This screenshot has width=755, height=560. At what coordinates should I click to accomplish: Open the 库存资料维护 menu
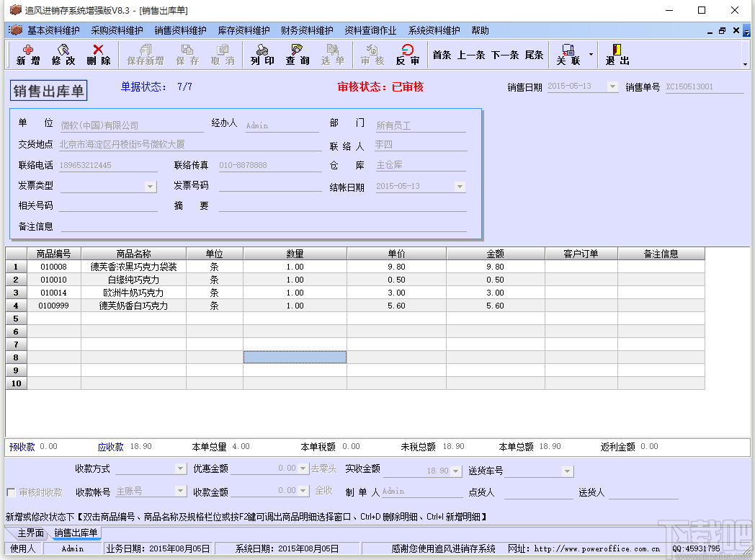coord(244,30)
